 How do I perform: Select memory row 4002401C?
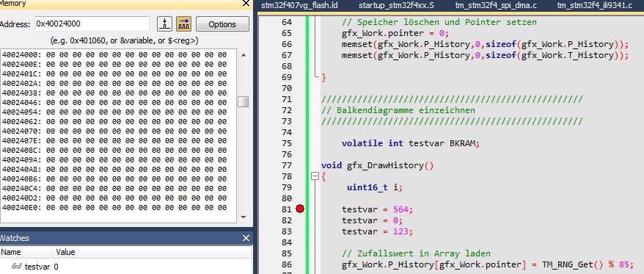coord(114,73)
